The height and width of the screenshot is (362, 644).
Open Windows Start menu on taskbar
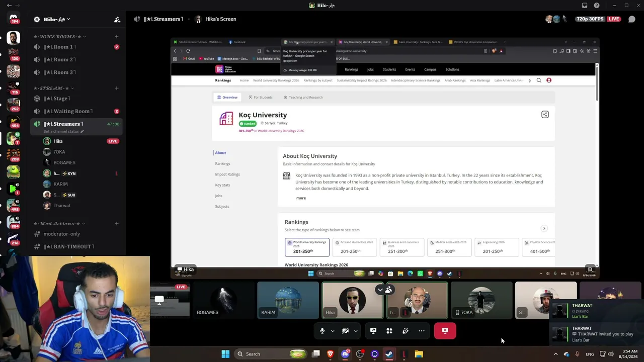[225, 354]
